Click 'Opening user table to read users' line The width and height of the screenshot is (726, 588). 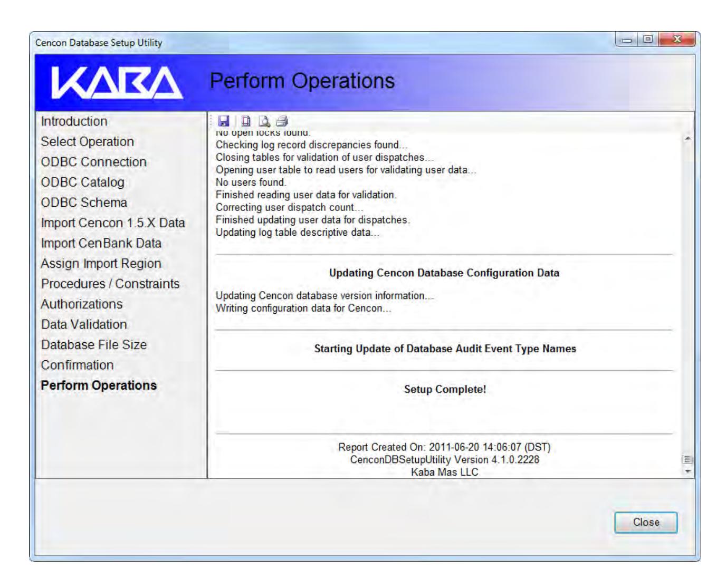click(x=346, y=170)
